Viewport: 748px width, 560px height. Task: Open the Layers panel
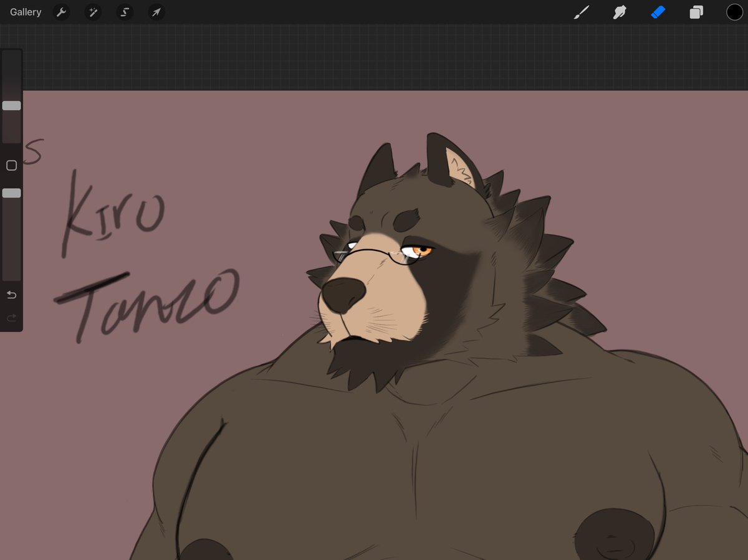click(696, 12)
